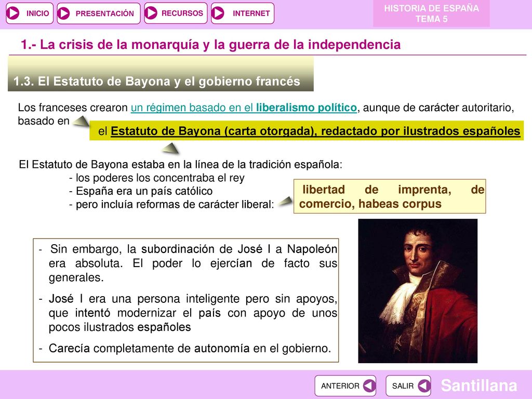The width and height of the screenshot is (532, 399).
Task: Click the Santillana logo text
Action: 478,385
